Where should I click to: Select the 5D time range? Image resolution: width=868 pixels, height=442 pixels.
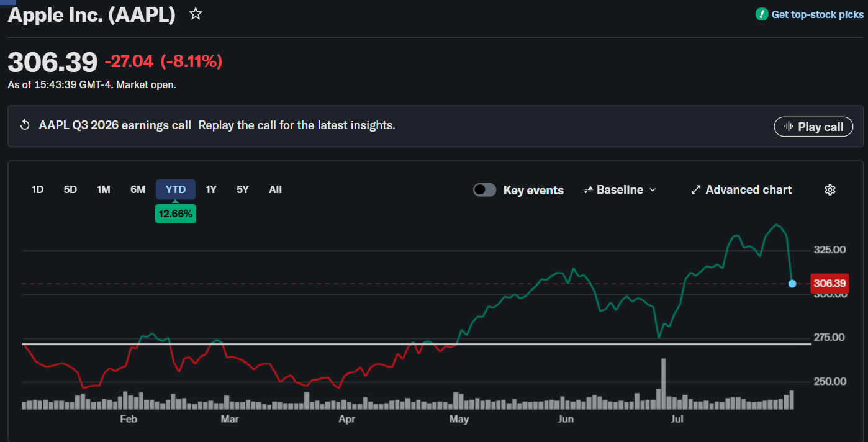point(70,190)
